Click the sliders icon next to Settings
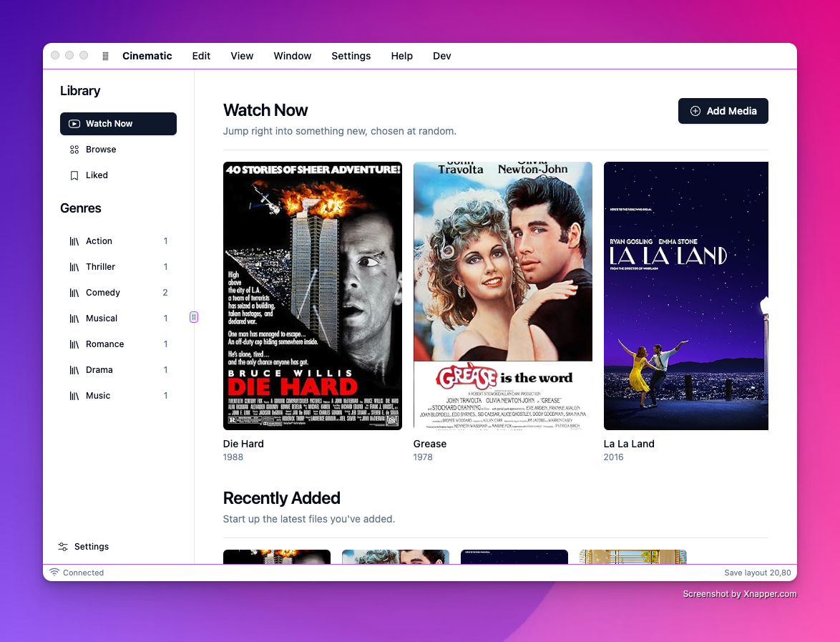The image size is (840, 642). 63,547
